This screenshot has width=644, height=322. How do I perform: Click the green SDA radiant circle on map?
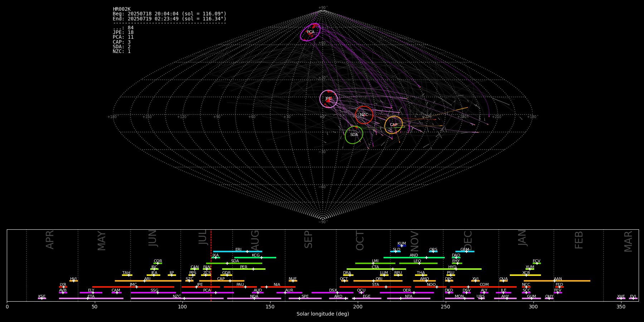click(354, 135)
